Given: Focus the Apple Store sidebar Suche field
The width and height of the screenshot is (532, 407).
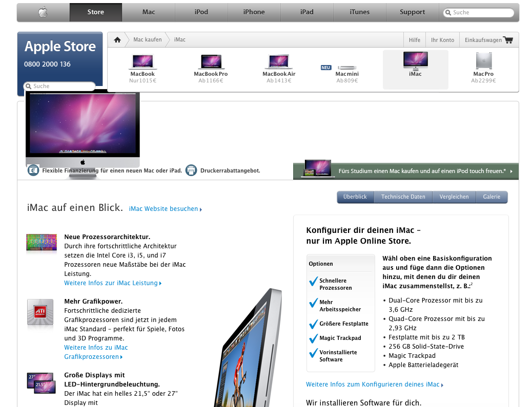Looking at the screenshot, I should [60, 87].
